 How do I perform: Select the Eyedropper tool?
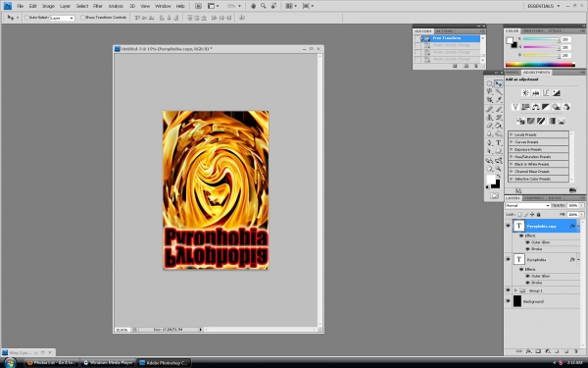click(x=499, y=100)
